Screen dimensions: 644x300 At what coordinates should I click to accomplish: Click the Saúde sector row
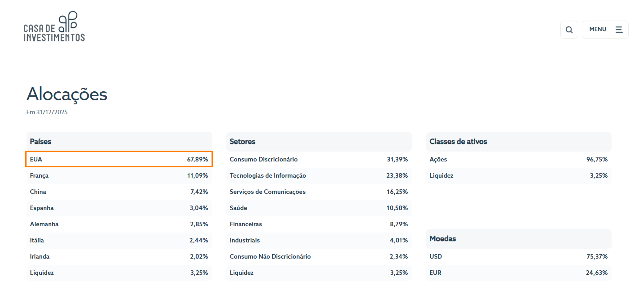point(319,208)
